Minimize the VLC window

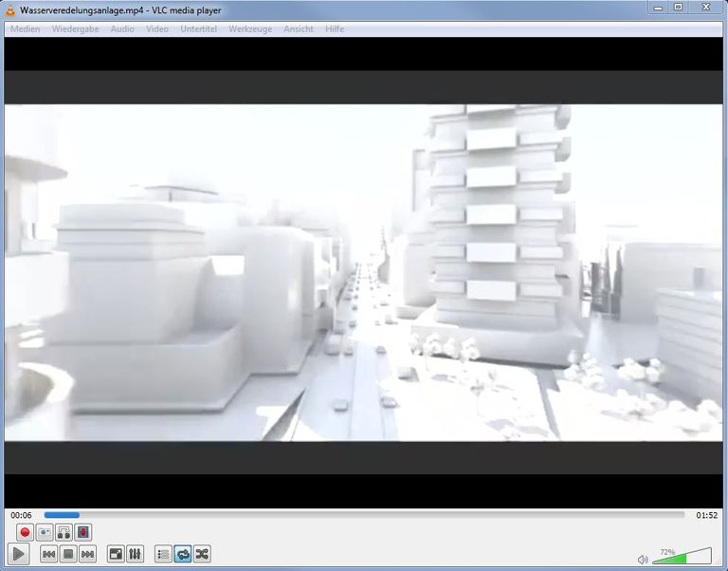pyautogui.click(x=658, y=7)
